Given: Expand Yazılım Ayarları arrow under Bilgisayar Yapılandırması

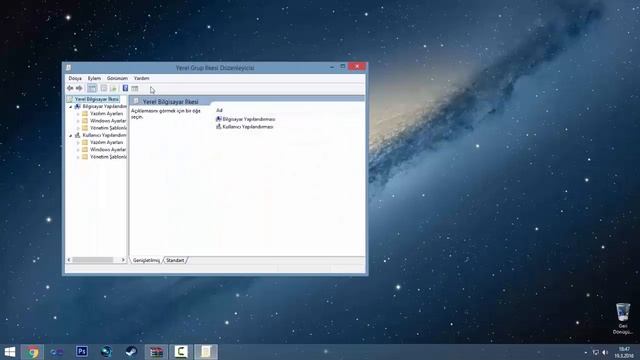Looking at the screenshot, I should [x=78, y=114].
